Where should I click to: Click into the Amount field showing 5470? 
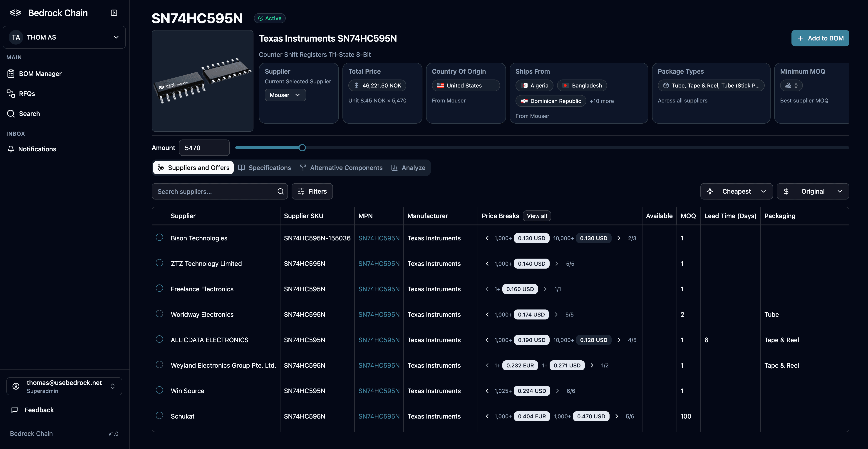tap(204, 148)
